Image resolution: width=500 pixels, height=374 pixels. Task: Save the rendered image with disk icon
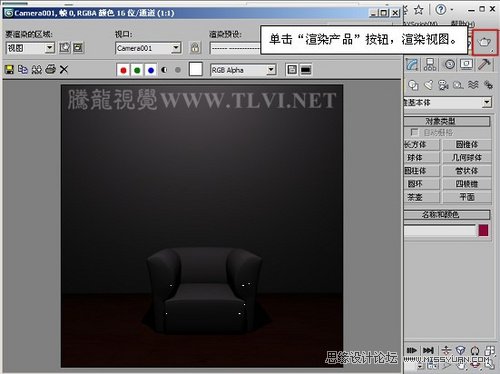click(x=9, y=69)
